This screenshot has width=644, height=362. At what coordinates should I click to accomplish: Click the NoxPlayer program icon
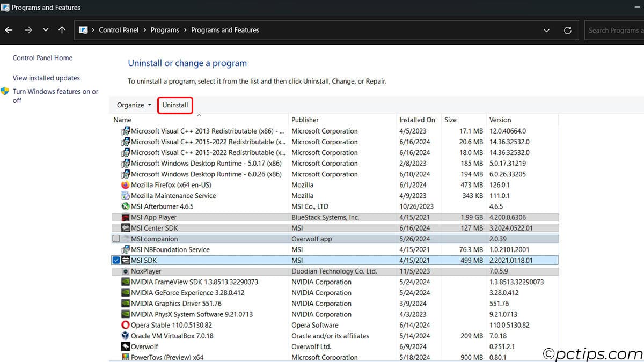(x=125, y=271)
